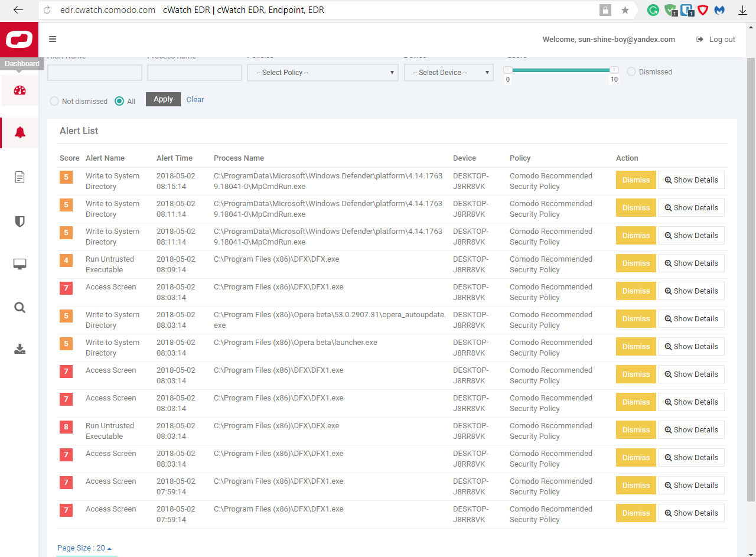Click the right handle of score slider
The image size is (756, 557).
coord(614,70)
